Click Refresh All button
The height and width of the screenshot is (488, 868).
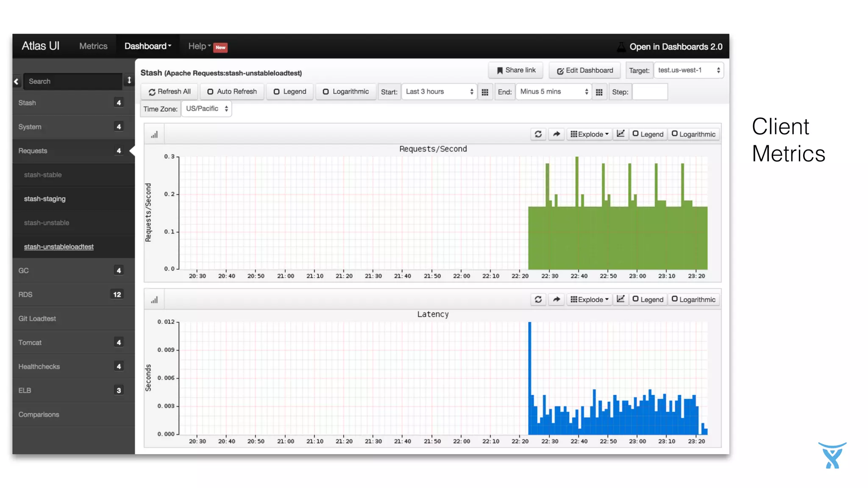169,91
